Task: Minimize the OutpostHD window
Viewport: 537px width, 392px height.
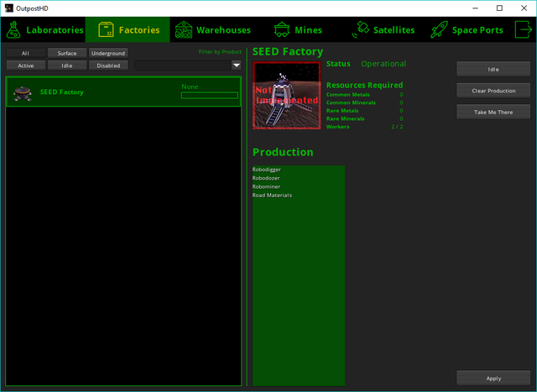Action: (x=475, y=8)
